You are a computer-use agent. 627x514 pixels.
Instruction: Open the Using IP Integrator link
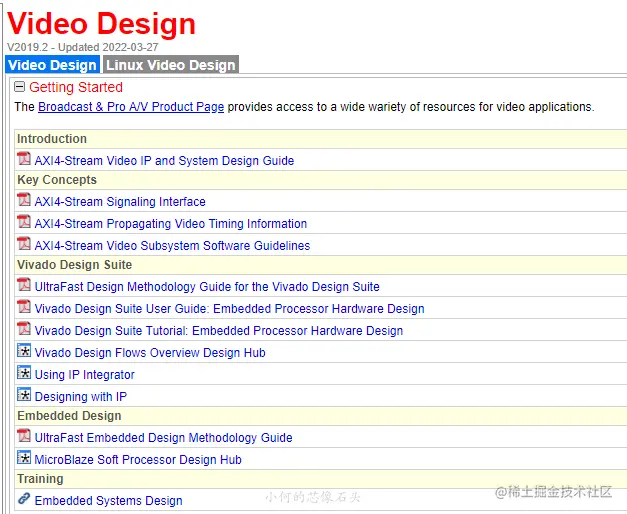(x=84, y=375)
